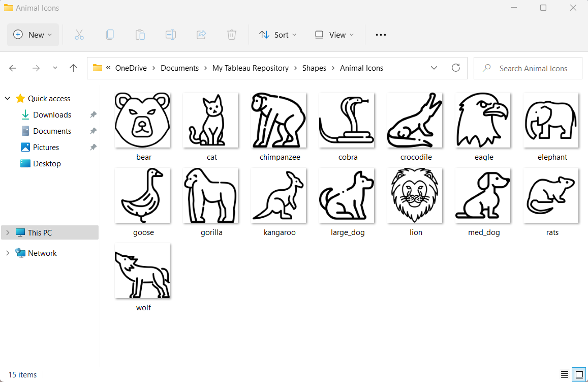Open the New item menu
The image size is (588, 382).
tap(33, 35)
